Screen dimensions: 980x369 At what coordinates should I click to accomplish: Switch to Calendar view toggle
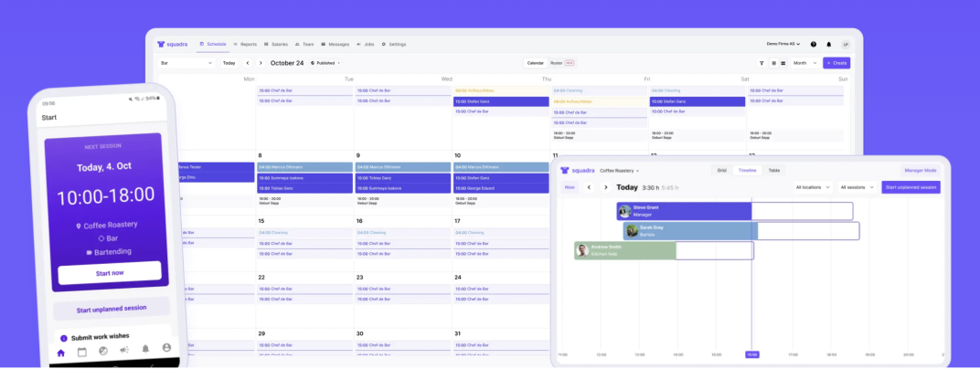click(536, 63)
